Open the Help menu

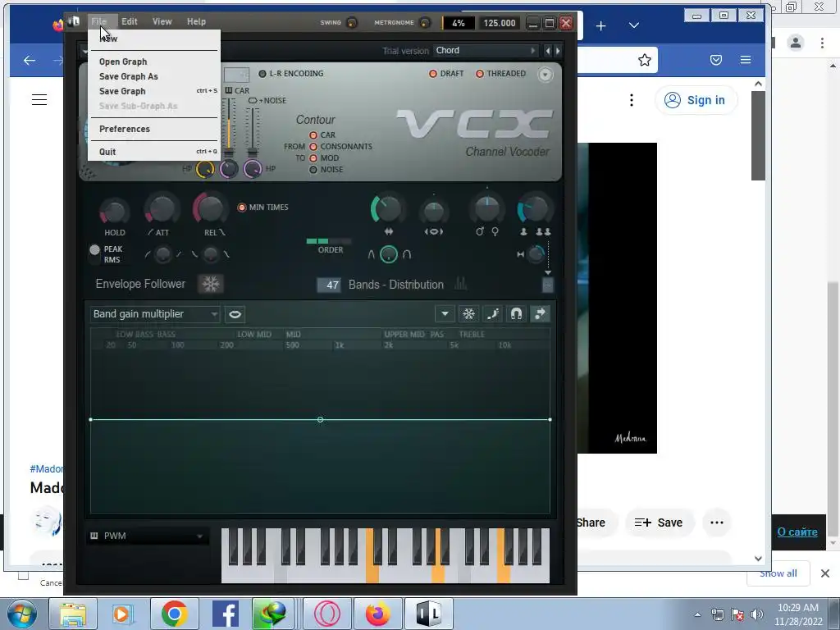[196, 21]
